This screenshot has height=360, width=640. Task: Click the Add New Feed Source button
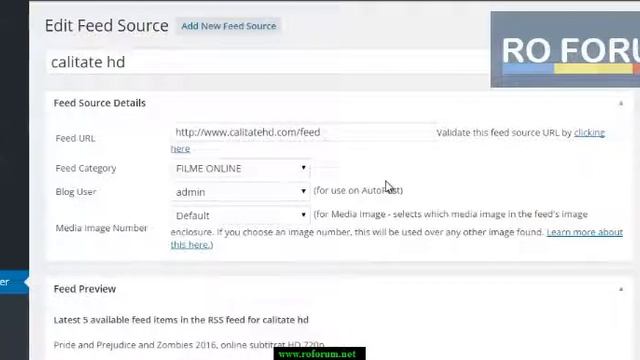229,26
